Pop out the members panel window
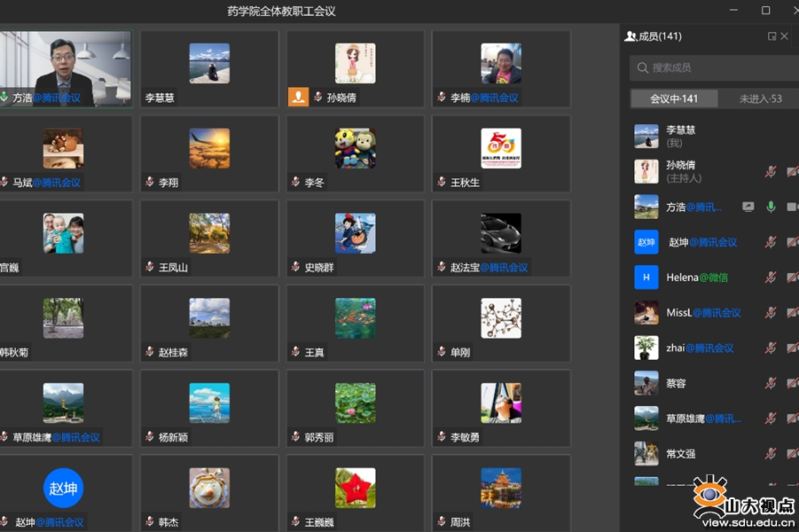 [x=772, y=36]
